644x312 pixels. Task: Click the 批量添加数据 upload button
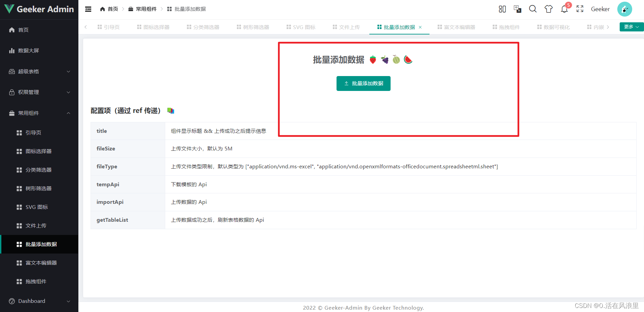363,83
